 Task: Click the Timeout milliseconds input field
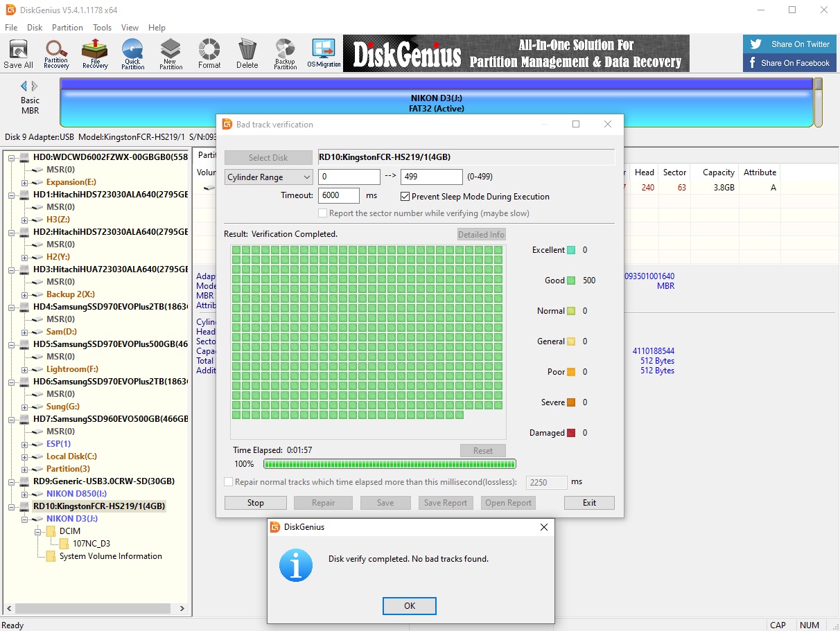pos(338,196)
